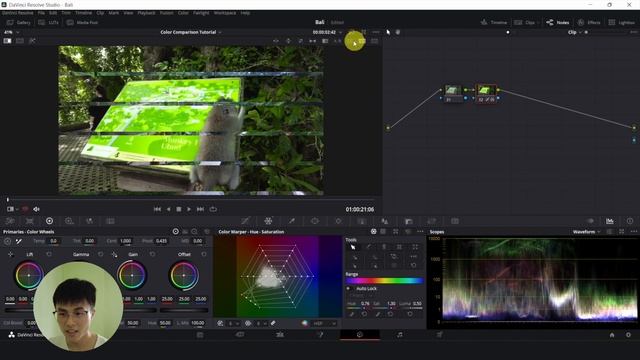The width and height of the screenshot is (640, 360).
Task: Toggle the Clips panel button
Action: [525, 22]
